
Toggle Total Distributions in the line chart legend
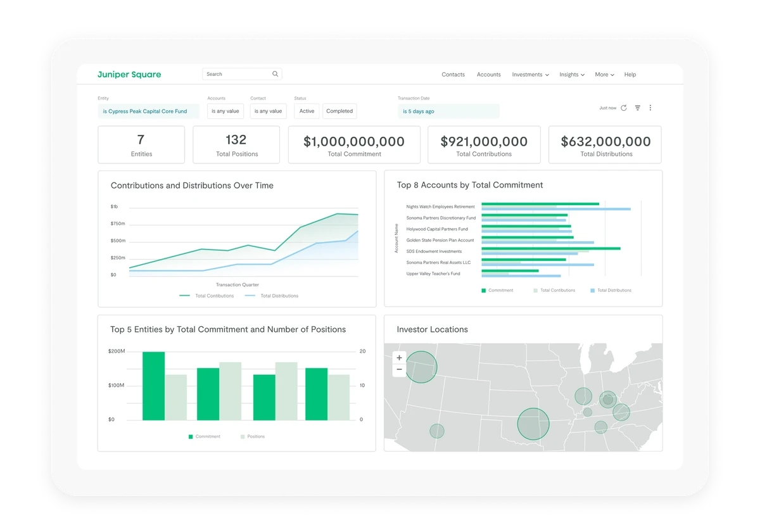click(x=280, y=296)
